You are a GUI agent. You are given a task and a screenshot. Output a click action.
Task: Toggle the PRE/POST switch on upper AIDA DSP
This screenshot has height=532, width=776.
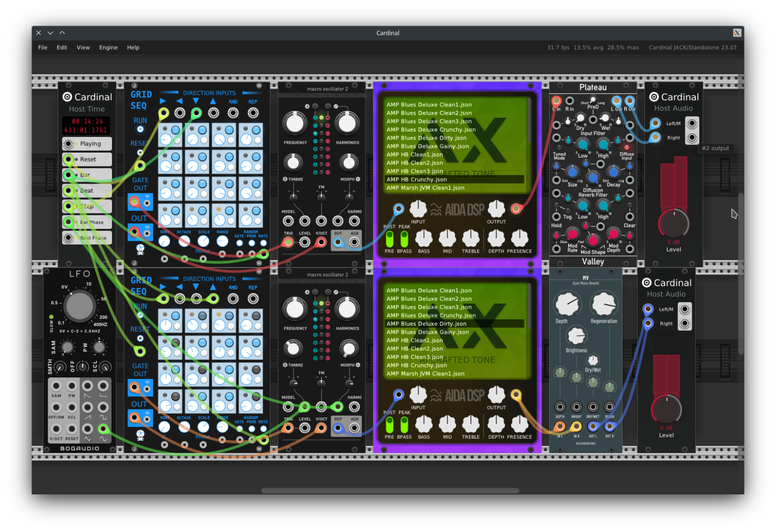pyautogui.click(x=390, y=238)
